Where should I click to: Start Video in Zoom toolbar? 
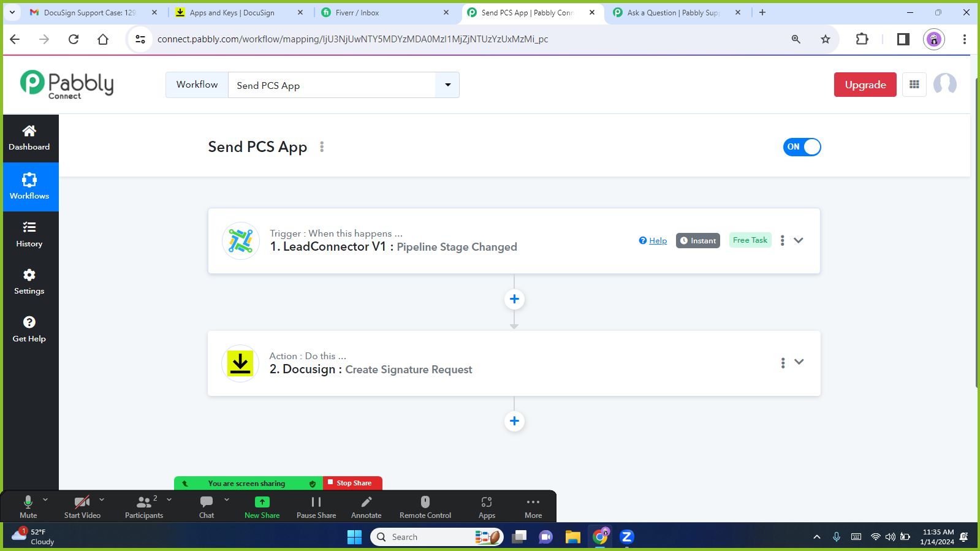[82, 507]
